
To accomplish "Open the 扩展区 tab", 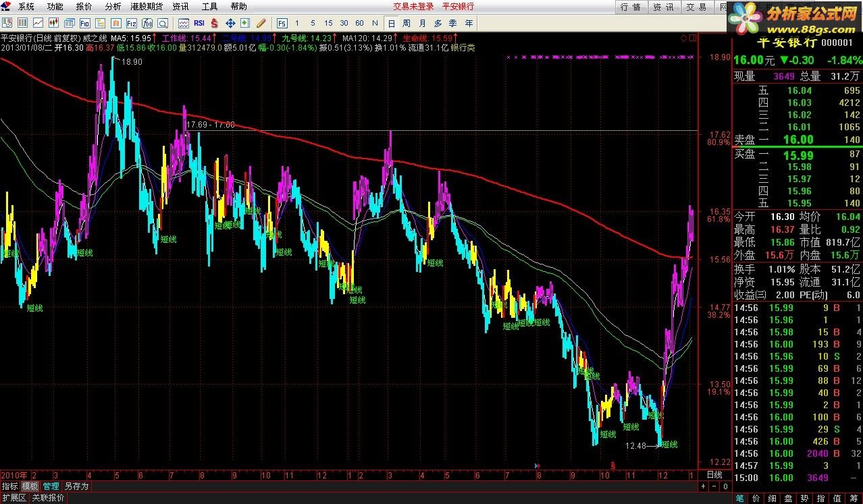I will coord(14,498).
